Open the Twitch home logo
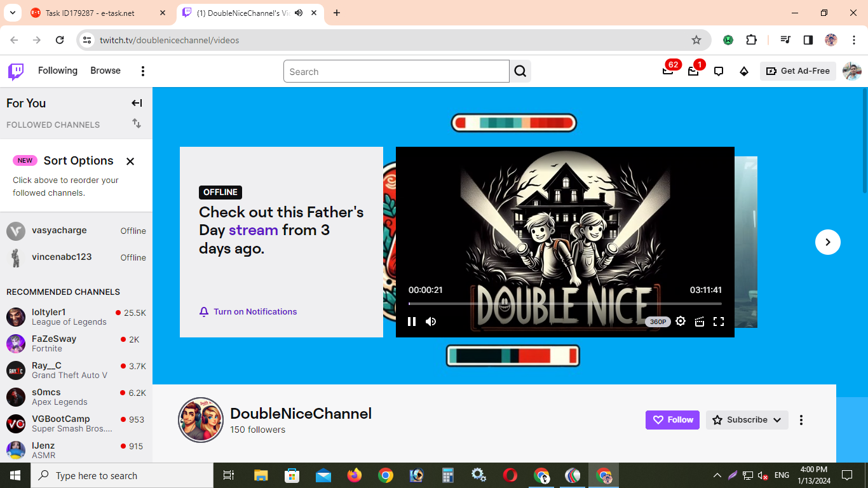 (x=16, y=71)
